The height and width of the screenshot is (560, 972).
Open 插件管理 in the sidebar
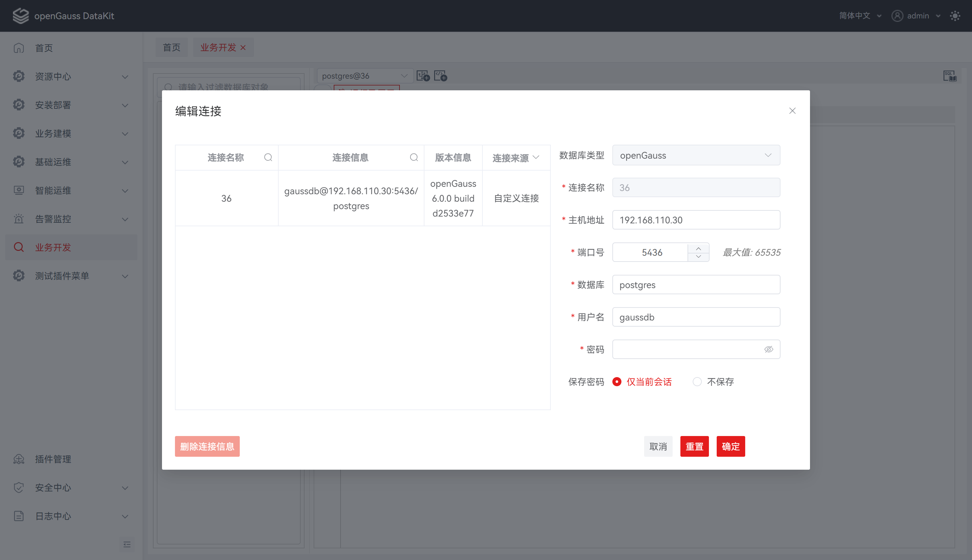(x=53, y=459)
